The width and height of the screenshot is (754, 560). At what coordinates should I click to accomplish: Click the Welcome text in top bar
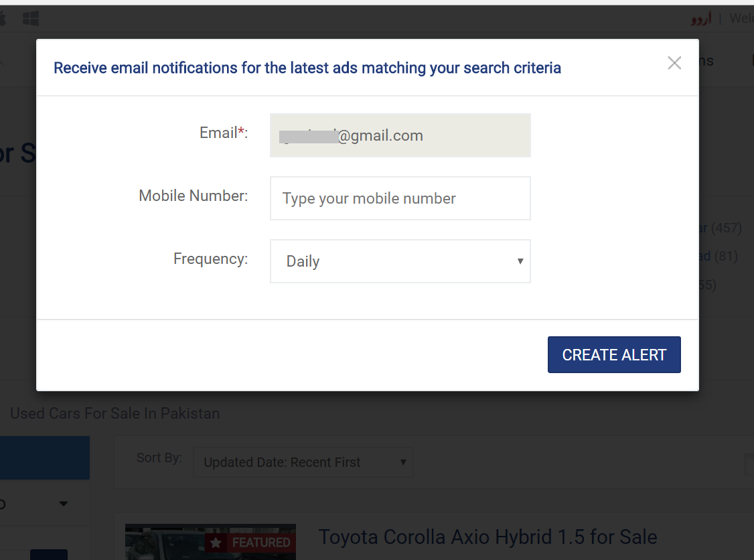(741, 18)
